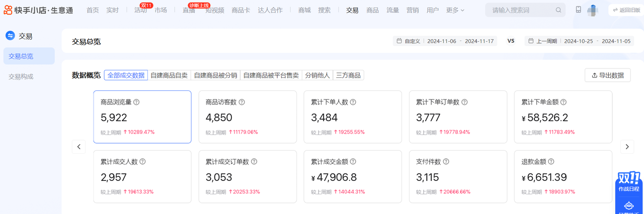Open the 商城 nav item
Screen dimensions: 644x214
pos(304,10)
